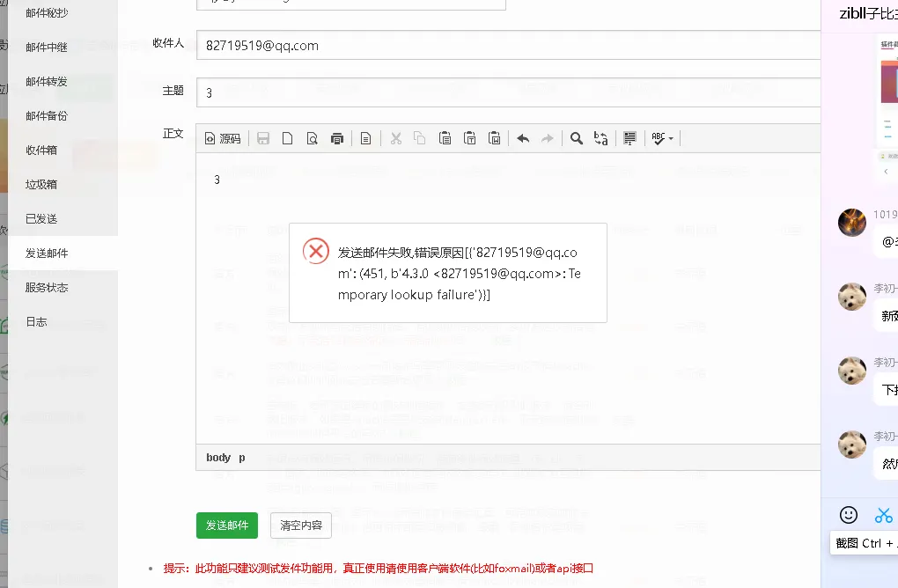Viewport: 898px width, 588px height.
Task: Click inside the message body editor area
Action: (x=509, y=298)
